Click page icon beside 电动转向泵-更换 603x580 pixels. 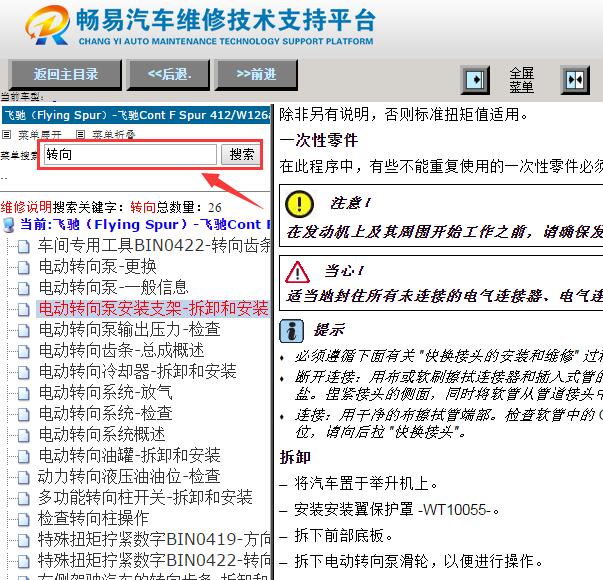23,267
